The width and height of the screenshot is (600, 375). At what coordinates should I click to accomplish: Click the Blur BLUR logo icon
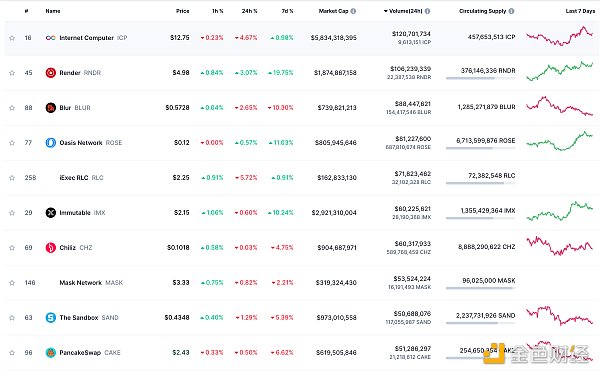coord(51,108)
